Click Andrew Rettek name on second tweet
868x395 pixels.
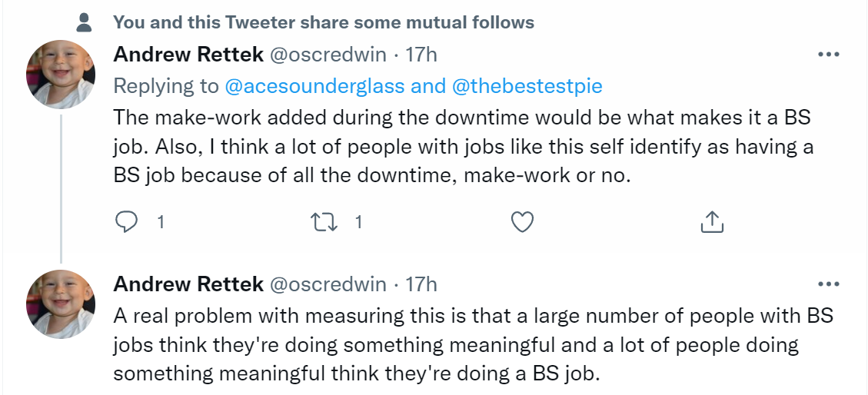tap(187, 284)
